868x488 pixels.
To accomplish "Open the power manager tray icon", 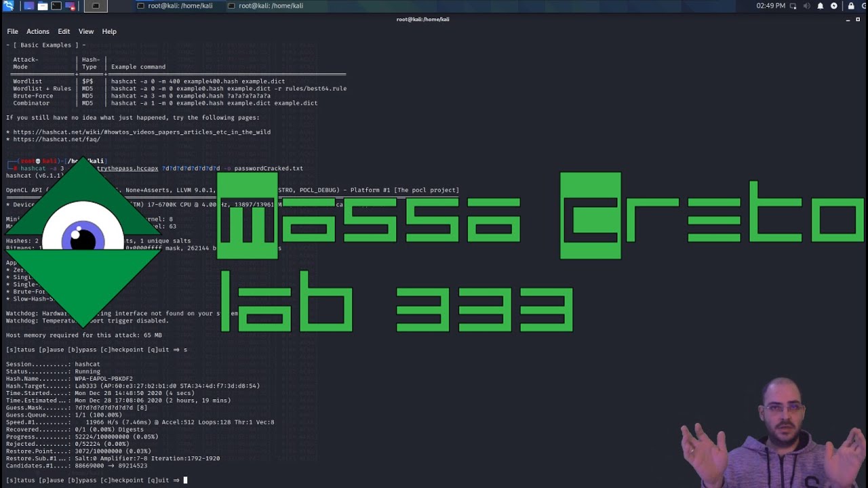I will [x=834, y=6].
